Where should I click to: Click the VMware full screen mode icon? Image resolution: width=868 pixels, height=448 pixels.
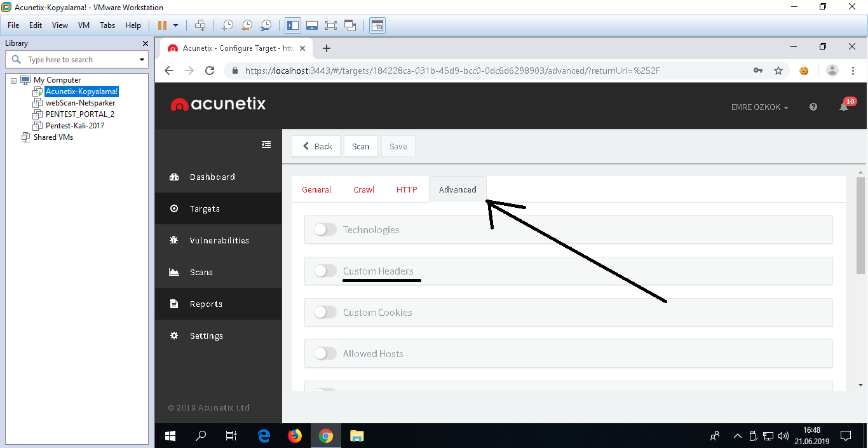pos(330,25)
